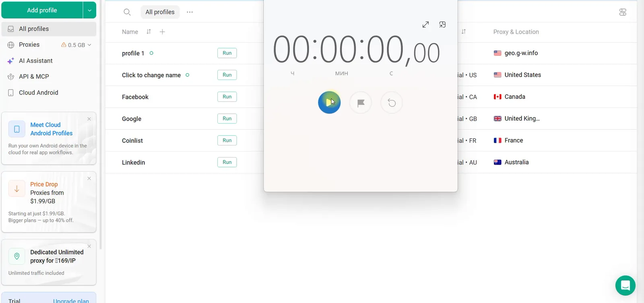Open Meet Cloud Android Profiles link
This screenshot has width=644, height=303.
pos(52,129)
